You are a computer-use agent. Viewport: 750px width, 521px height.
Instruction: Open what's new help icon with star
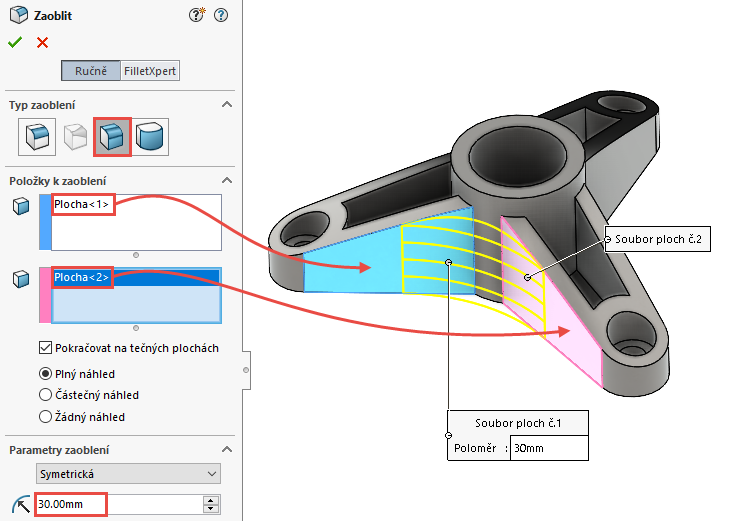coord(197,15)
